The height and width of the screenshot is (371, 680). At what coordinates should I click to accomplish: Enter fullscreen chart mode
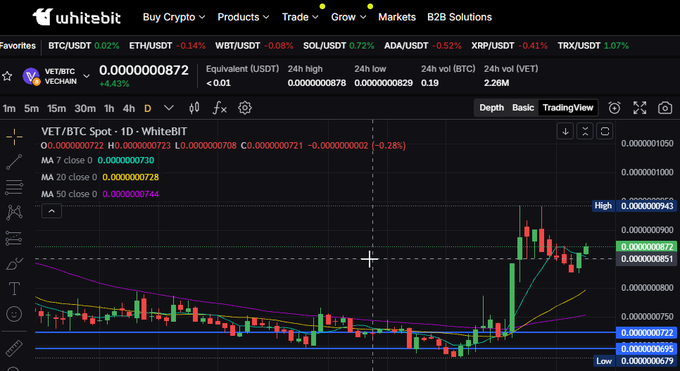click(x=640, y=108)
